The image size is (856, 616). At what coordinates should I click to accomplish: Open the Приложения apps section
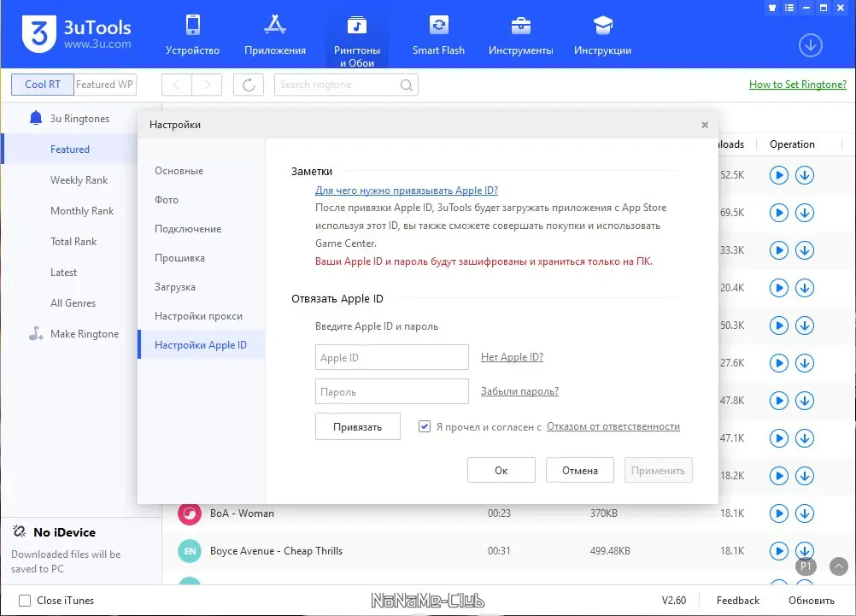[x=274, y=35]
